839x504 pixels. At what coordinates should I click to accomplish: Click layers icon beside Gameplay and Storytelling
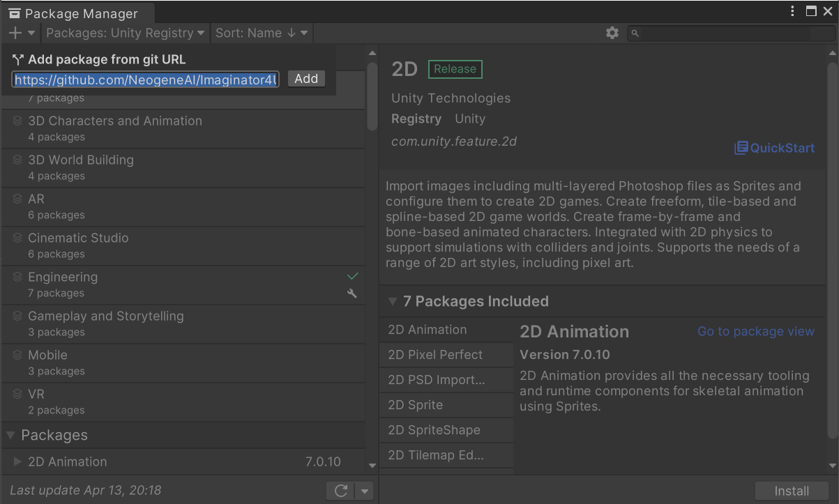[17, 316]
